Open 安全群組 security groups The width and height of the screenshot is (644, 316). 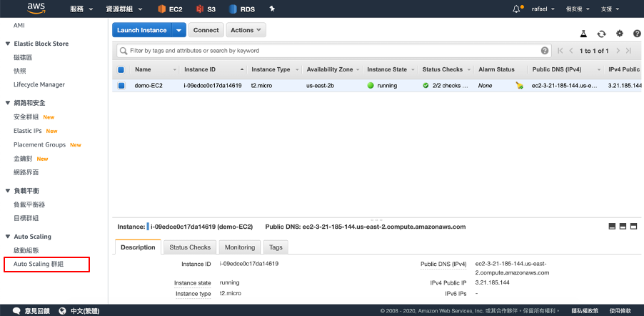click(x=26, y=117)
